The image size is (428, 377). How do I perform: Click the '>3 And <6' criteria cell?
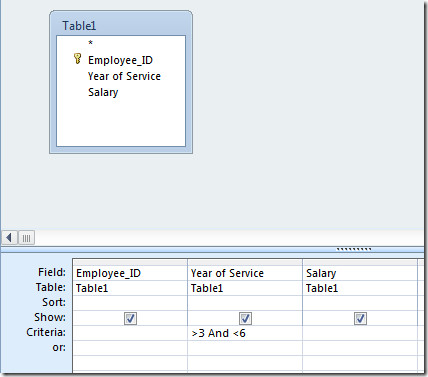point(245,333)
